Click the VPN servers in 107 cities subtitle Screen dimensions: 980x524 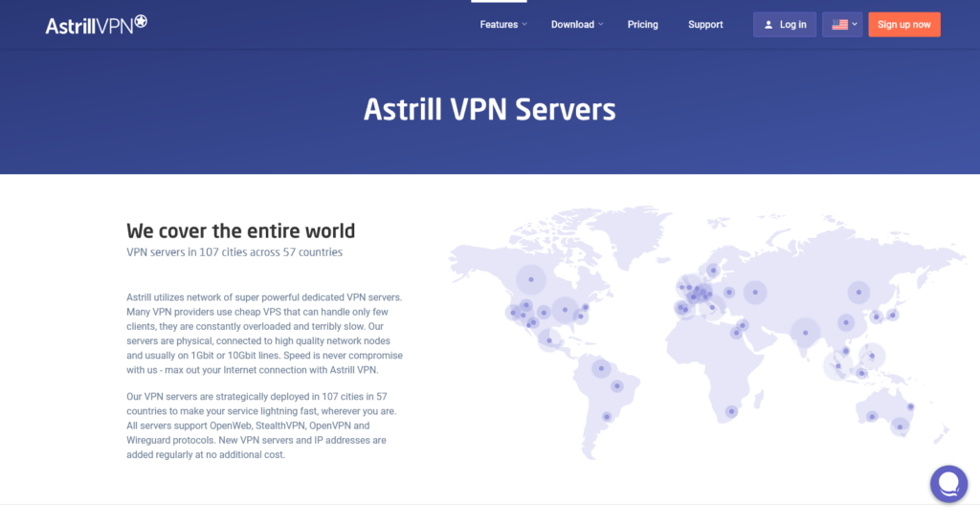click(x=234, y=252)
